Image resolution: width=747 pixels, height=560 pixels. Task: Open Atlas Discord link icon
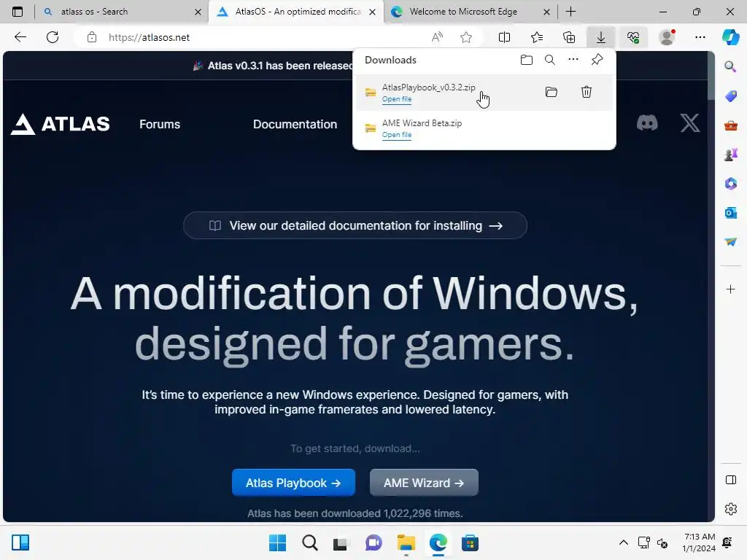[647, 123]
